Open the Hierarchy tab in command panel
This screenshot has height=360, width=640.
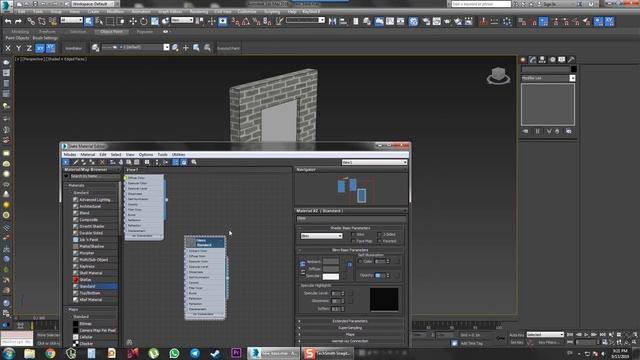(x=542, y=60)
